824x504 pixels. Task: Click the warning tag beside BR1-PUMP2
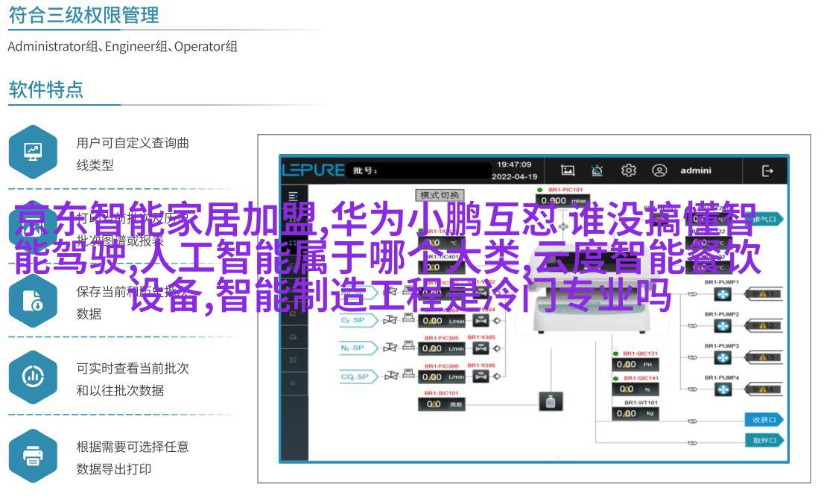764,326
